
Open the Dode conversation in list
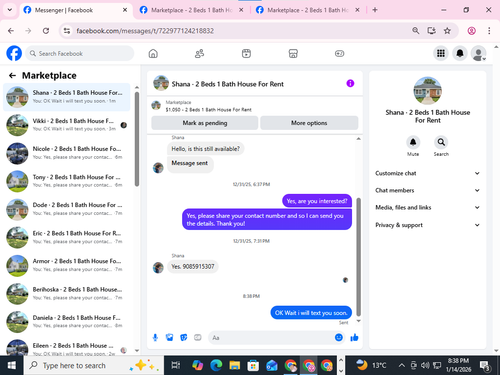(67, 209)
